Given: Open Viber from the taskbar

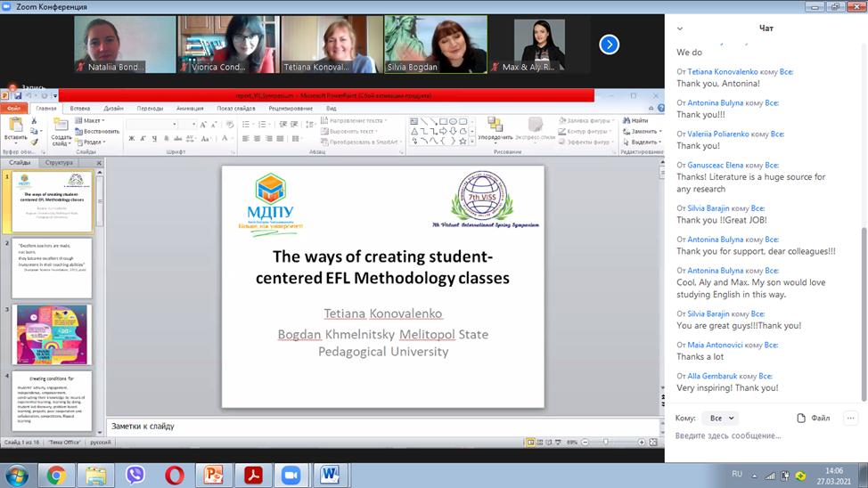Looking at the screenshot, I should tap(135, 475).
